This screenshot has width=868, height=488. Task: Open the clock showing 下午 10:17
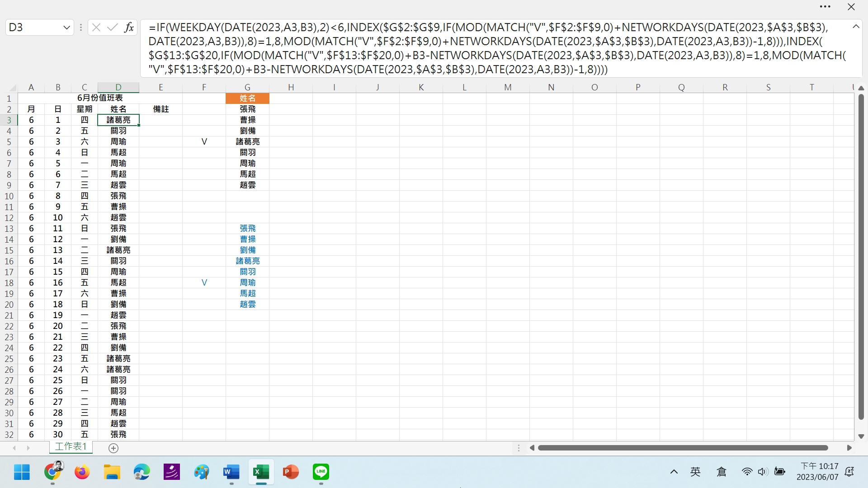(819, 471)
